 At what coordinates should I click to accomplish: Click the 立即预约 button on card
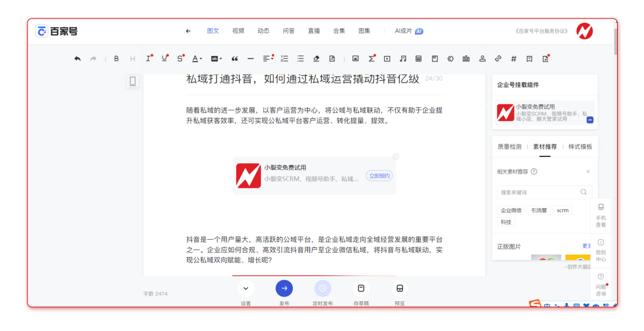coord(379,176)
